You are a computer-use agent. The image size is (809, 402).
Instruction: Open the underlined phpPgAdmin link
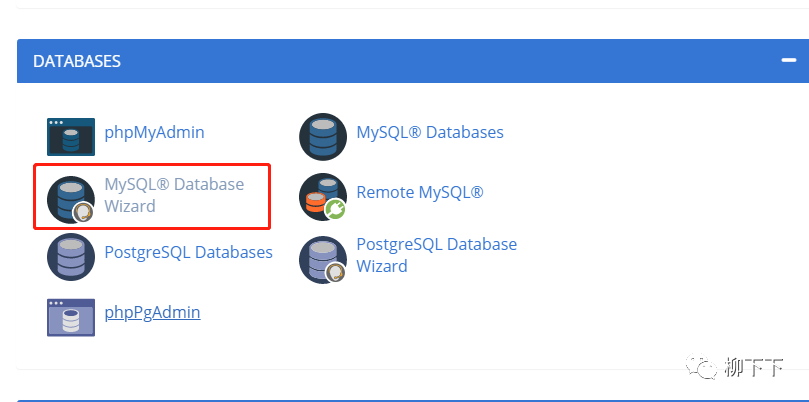152,312
